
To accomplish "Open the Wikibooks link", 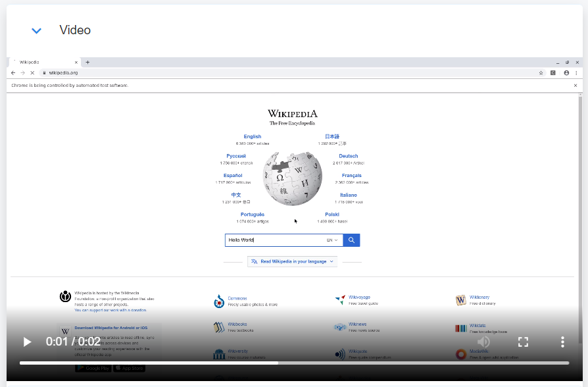I will click(x=237, y=324).
